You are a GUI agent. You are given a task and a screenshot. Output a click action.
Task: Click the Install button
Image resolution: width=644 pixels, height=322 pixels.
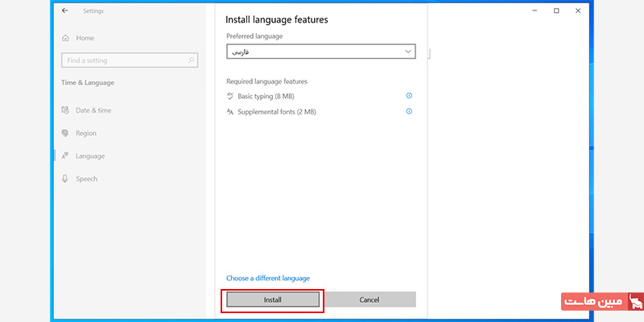pos(273,299)
